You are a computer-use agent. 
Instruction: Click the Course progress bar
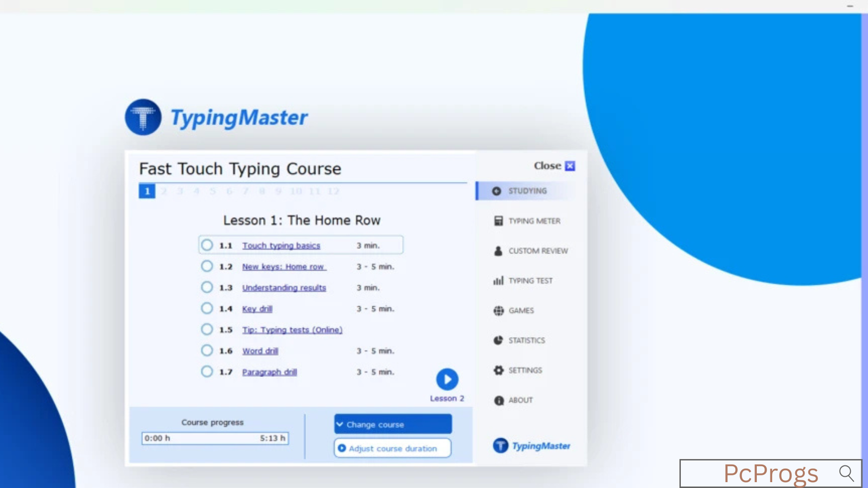[x=215, y=438]
